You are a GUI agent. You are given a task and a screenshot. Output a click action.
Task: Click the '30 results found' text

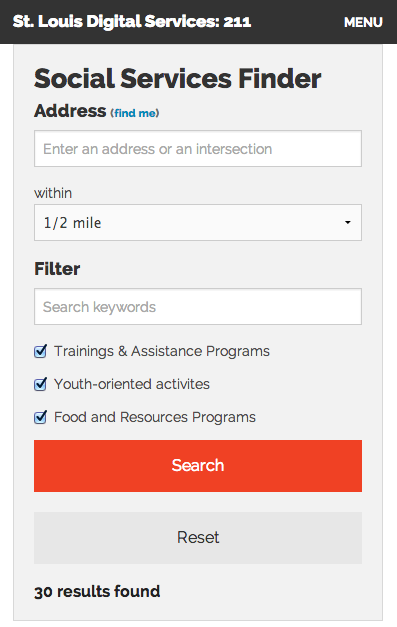(97, 591)
